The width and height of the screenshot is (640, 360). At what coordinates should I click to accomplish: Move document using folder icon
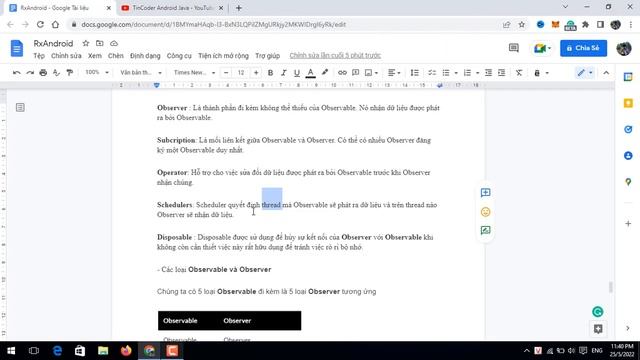point(100,43)
